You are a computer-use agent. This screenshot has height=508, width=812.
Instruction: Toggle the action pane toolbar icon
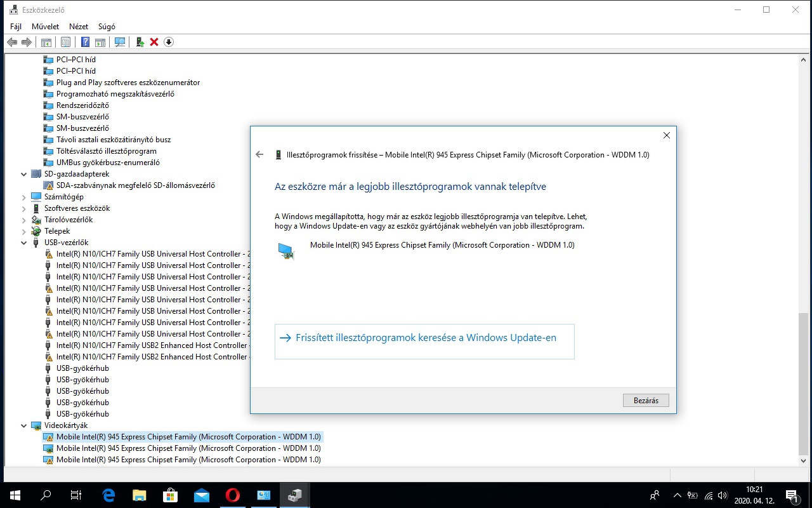coord(100,42)
